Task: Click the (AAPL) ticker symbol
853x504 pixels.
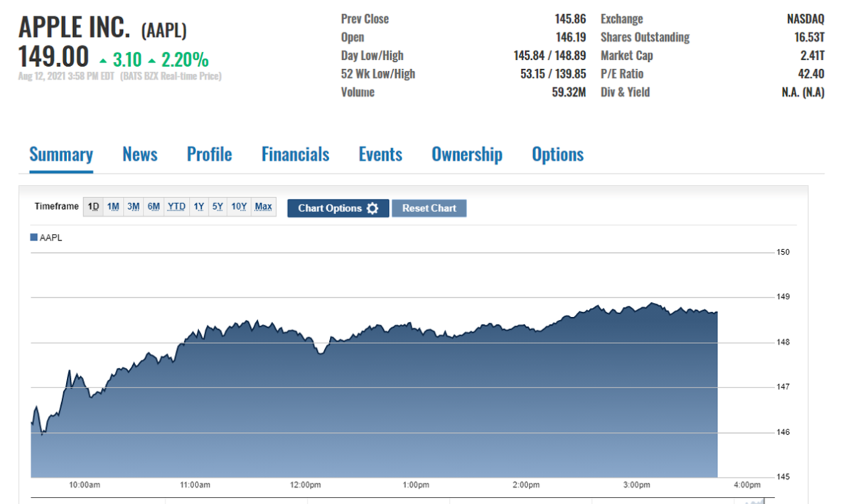Action: click(163, 31)
